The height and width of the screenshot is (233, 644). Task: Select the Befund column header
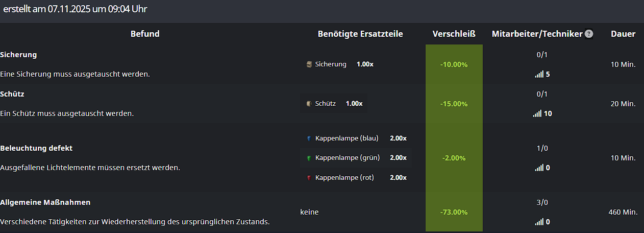point(145,34)
